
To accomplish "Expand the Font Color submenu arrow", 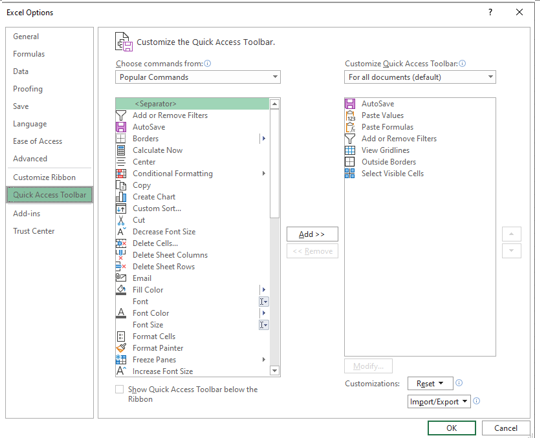I will click(264, 313).
